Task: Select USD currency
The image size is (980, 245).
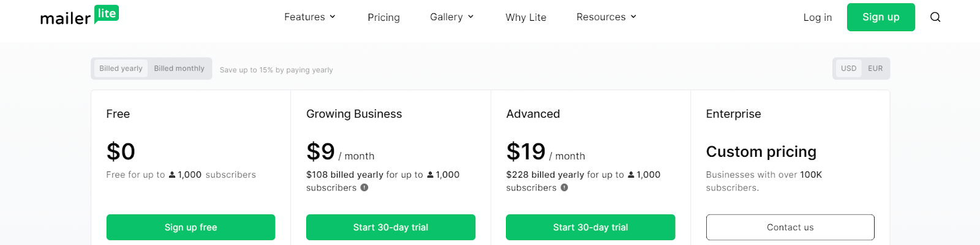Action: 848,69
